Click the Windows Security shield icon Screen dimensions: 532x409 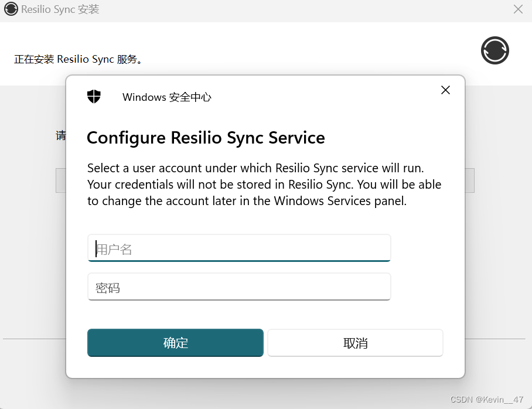pos(94,97)
